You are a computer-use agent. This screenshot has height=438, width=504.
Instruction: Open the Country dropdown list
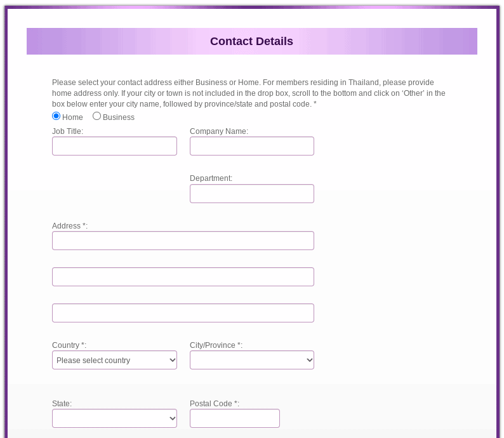point(114,360)
